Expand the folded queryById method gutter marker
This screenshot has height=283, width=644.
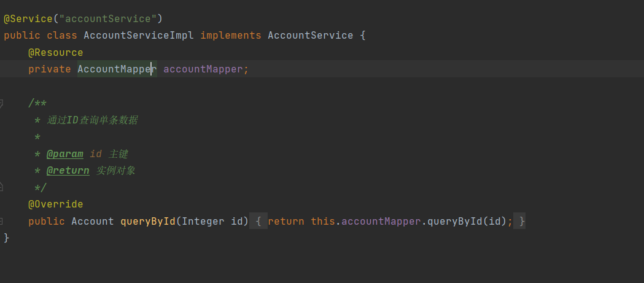click(1, 222)
